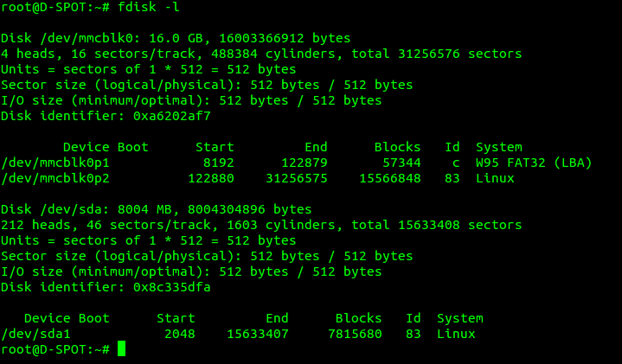The image size is (622, 364).
Task: Click the 'fdisk -l' command text
Action: tap(149, 7)
